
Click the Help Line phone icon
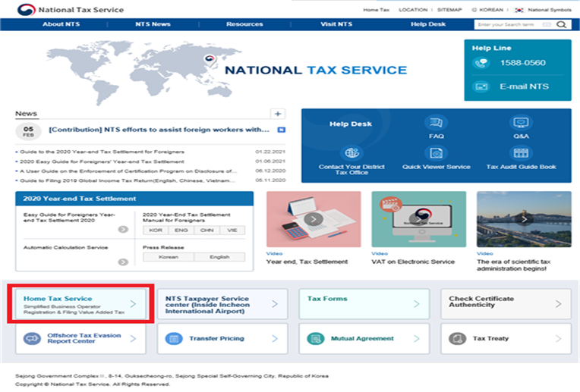point(481,63)
